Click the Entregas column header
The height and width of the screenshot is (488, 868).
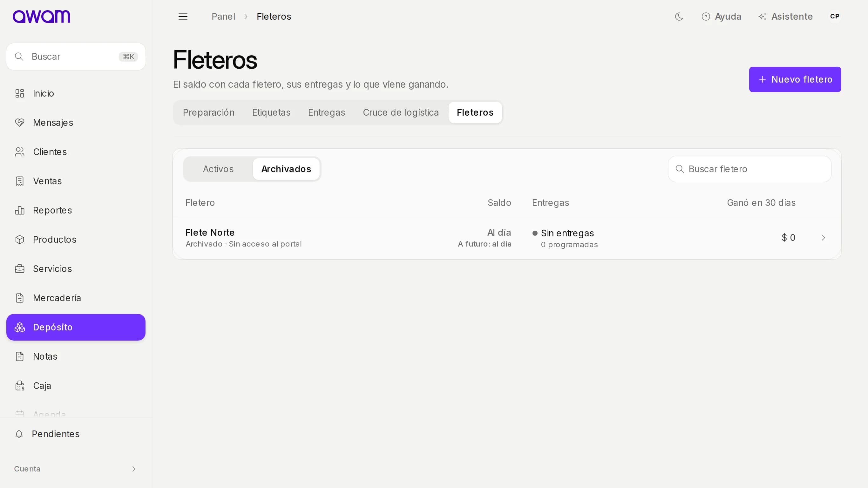click(550, 203)
